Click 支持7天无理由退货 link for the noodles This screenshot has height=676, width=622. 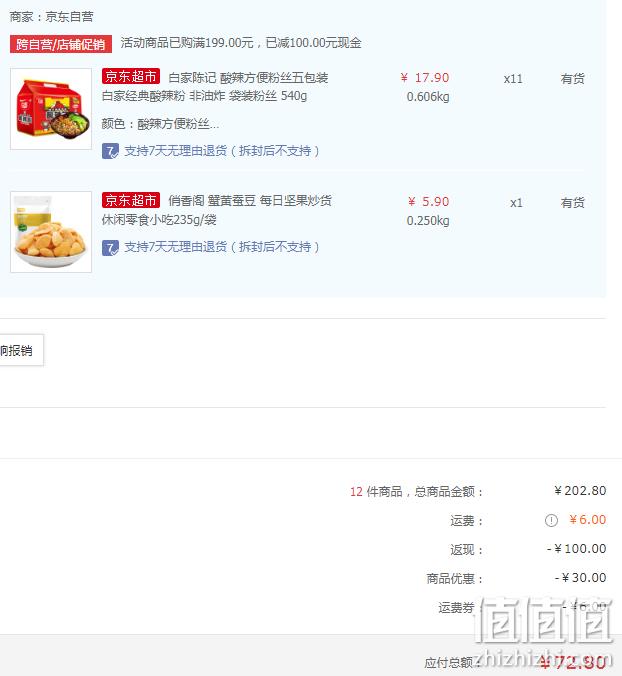(222, 151)
